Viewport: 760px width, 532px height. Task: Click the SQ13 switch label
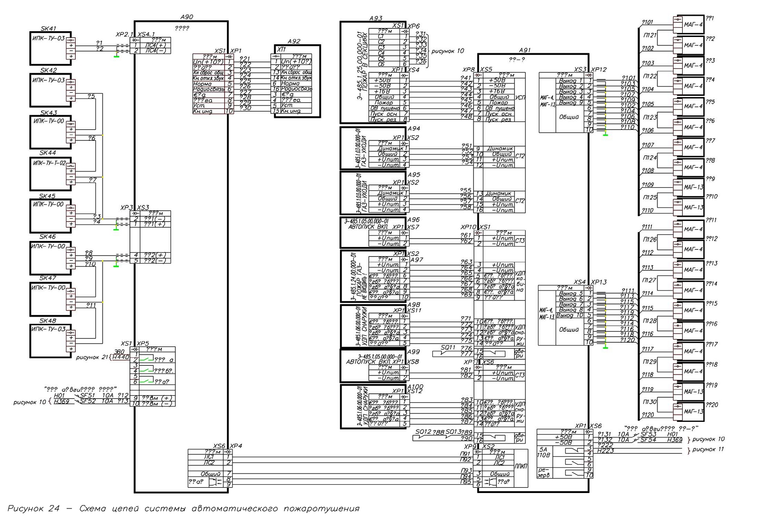point(454,432)
